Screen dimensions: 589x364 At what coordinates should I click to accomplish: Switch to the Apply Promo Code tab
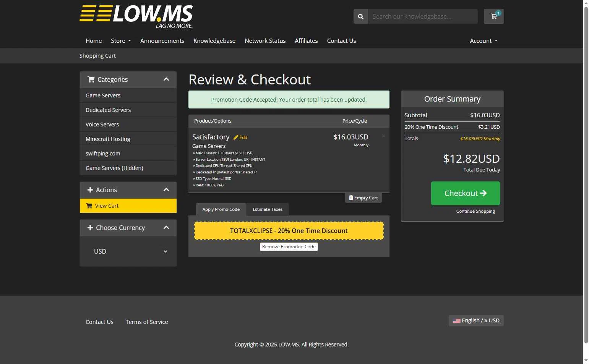click(x=221, y=209)
